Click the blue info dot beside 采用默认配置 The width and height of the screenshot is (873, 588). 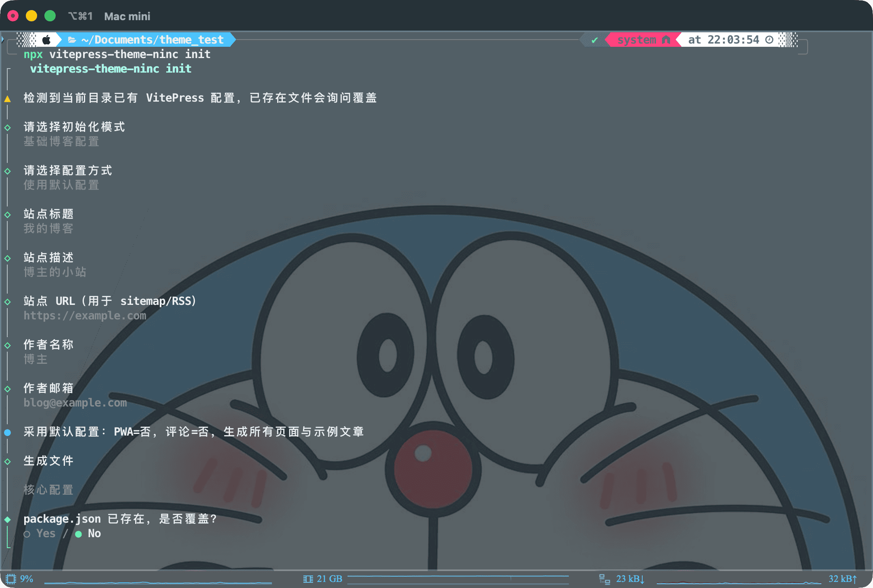(7, 433)
